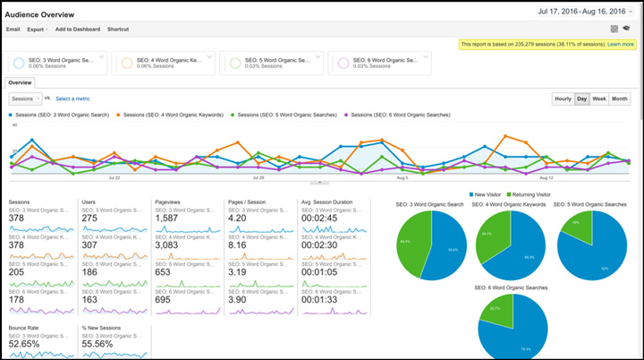The width and height of the screenshot is (644, 360).
Task: Click the QR grid icon near top right
Action: coord(614,29)
